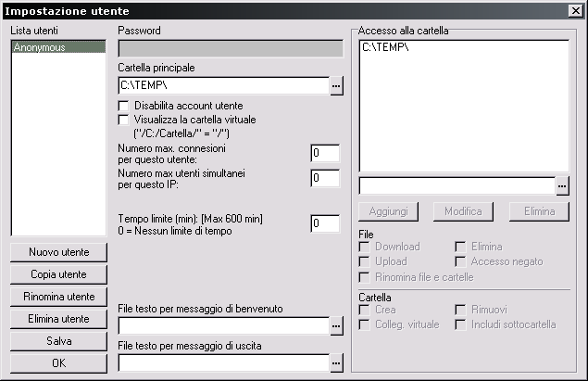Browse for exit message text file
The image size is (588, 381).
coord(336,363)
